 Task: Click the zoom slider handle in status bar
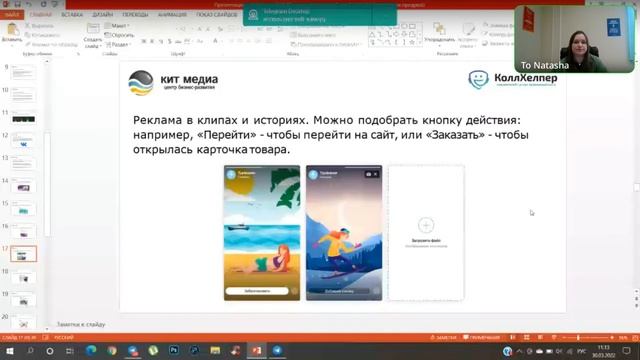(578, 338)
